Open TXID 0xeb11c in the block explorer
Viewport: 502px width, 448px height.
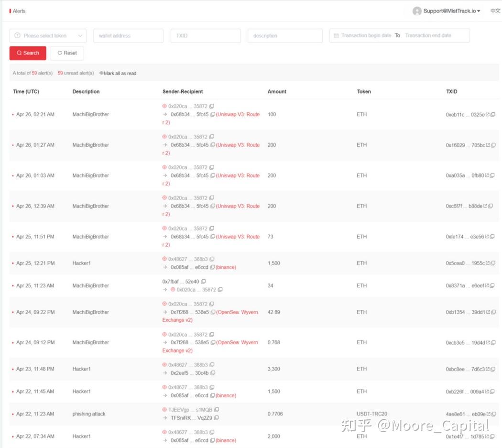[x=487, y=114]
